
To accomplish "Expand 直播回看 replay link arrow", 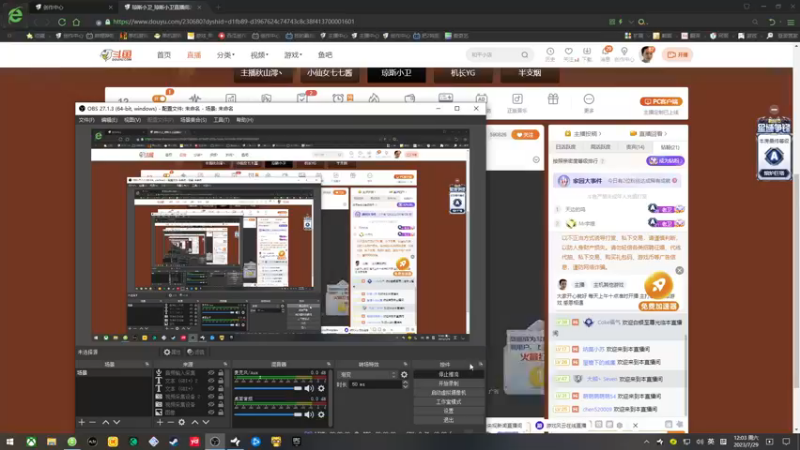I will click(x=666, y=134).
